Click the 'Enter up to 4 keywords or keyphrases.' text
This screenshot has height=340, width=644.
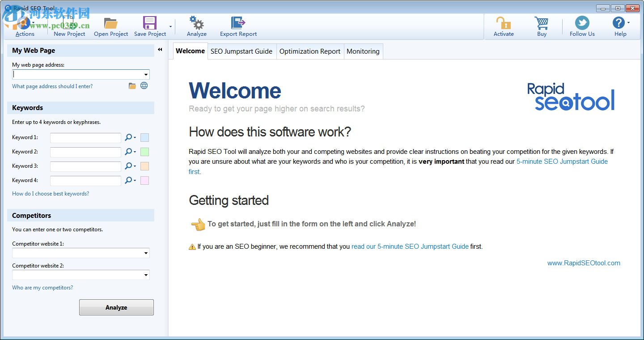(x=56, y=122)
